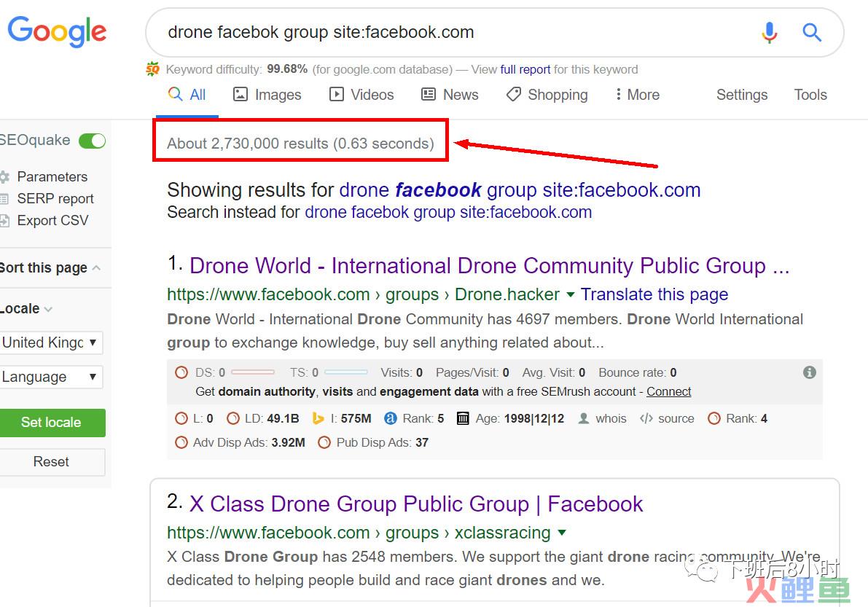The width and height of the screenshot is (868, 607).
Task: Click the blue magnifier search button
Action: pyautogui.click(x=812, y=33)
